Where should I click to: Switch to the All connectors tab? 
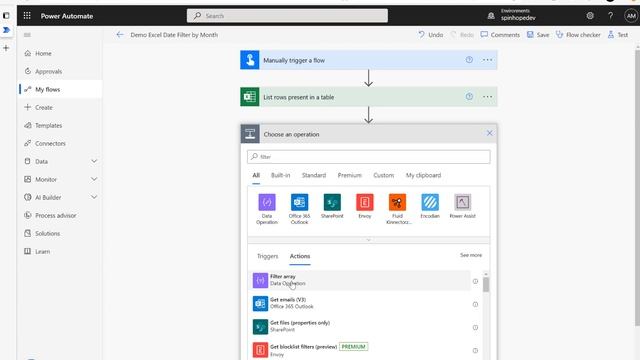(x=256, y=176)
